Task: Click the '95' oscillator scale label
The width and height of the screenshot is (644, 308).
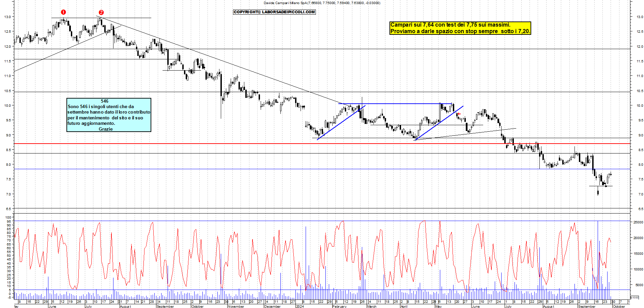Action: pyautogui.click(x=9, y=221)
